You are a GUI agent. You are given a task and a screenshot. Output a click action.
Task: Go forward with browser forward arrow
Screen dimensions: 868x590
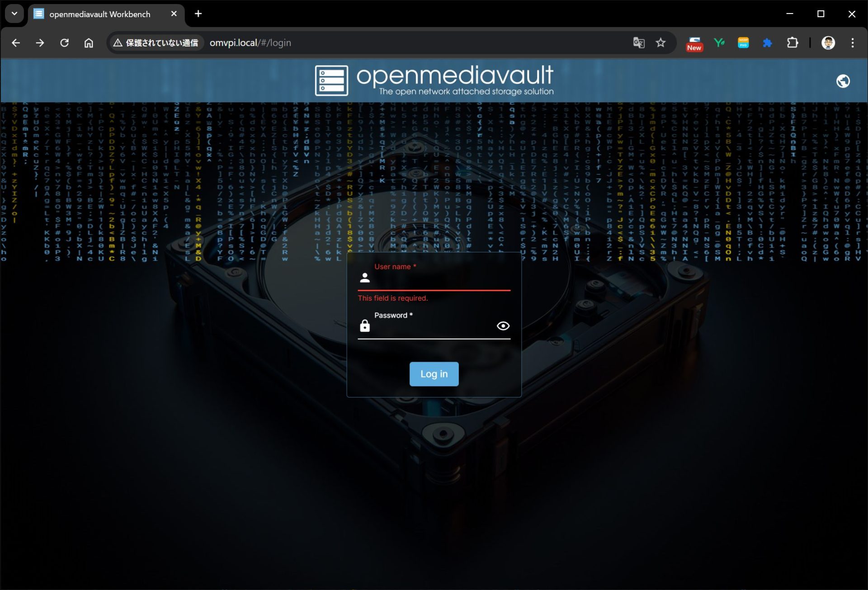[40, 43]
